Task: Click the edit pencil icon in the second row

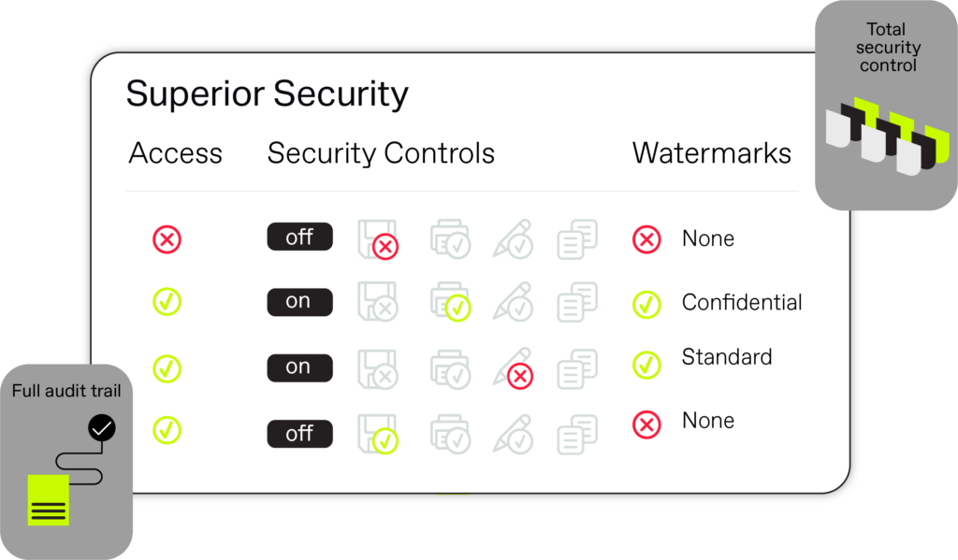Action: (514, 302)
